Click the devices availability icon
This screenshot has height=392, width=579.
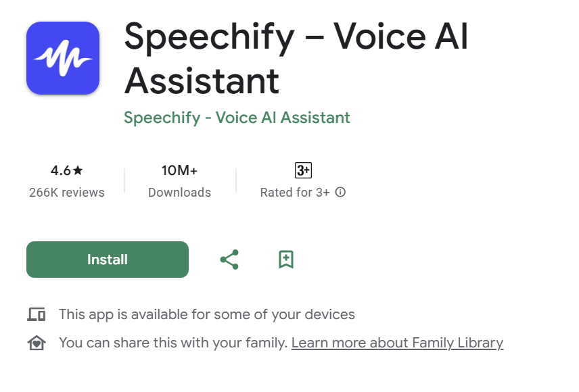pyautogui.click(x=37, y=314)
